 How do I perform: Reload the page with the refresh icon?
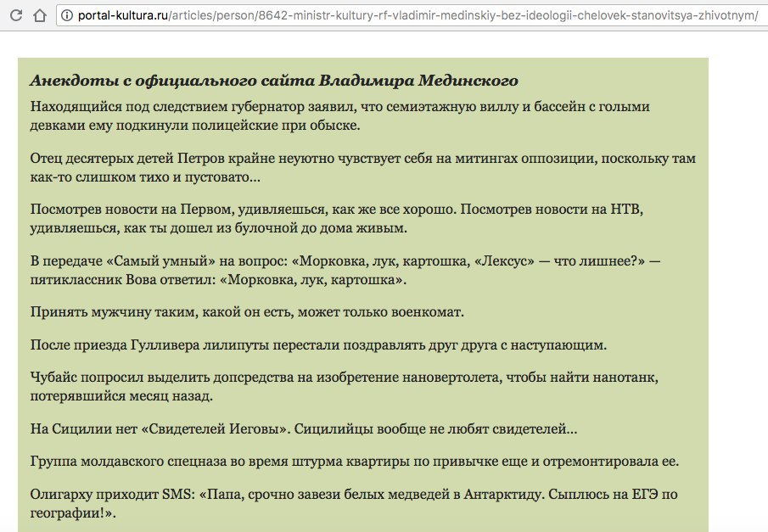pos(15,15)
